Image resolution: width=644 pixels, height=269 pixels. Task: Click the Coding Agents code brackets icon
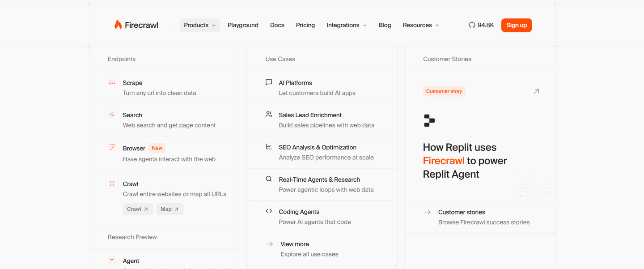pos(269,211)
